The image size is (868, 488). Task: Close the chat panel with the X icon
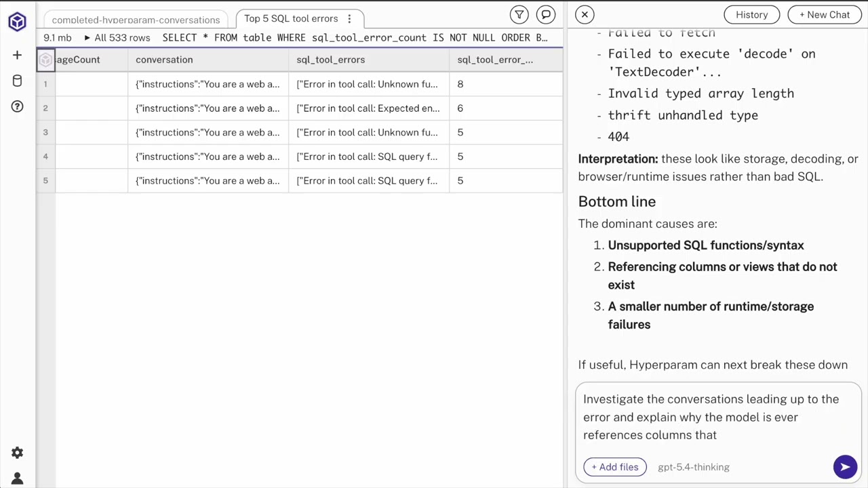point(585,14)
